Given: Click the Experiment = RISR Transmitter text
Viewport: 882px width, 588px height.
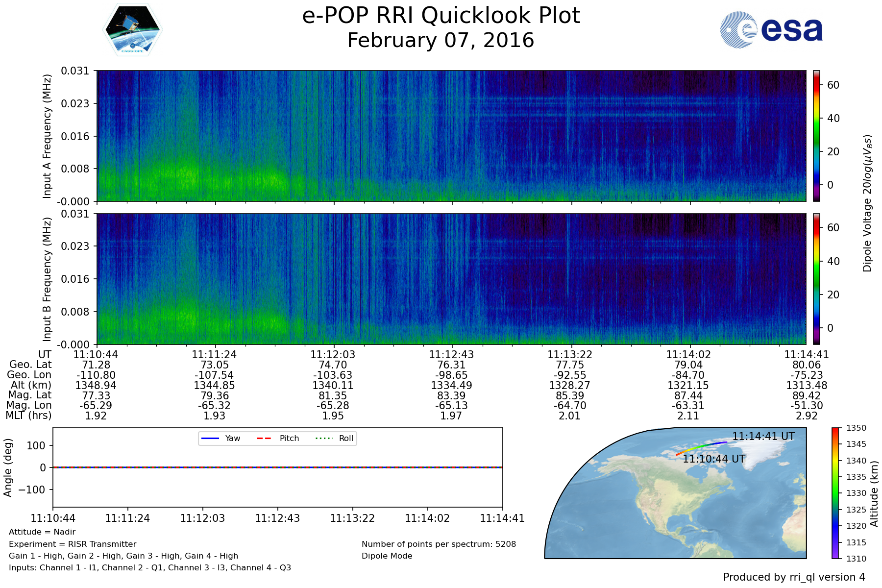Looking at the screenshot, I should (x=73, y=544).
